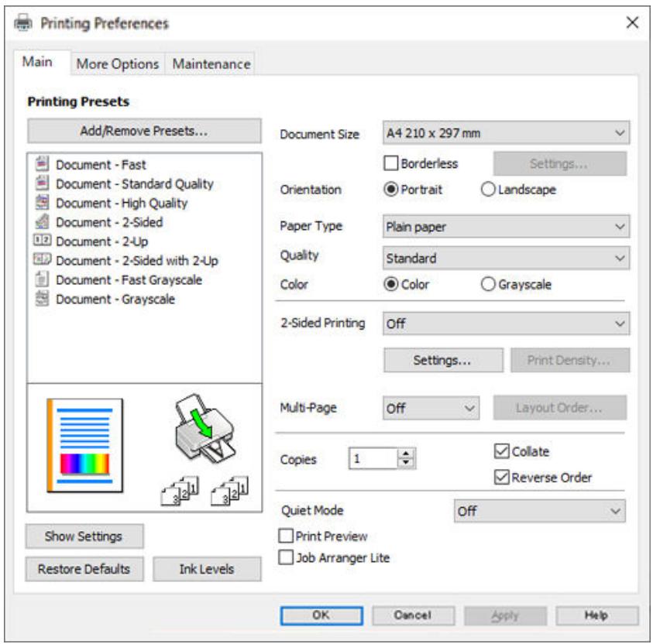This screenshot has height=644, width=653.
Task: Click the Document - 2-Up preset icon
Action: (42, 240)
